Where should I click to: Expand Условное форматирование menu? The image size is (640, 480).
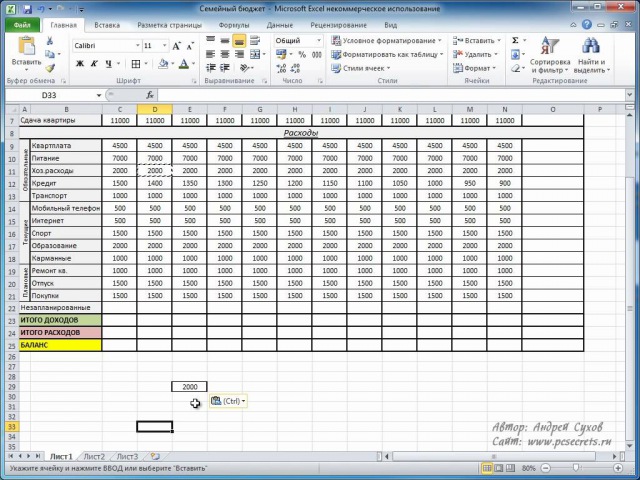(386, 40)
